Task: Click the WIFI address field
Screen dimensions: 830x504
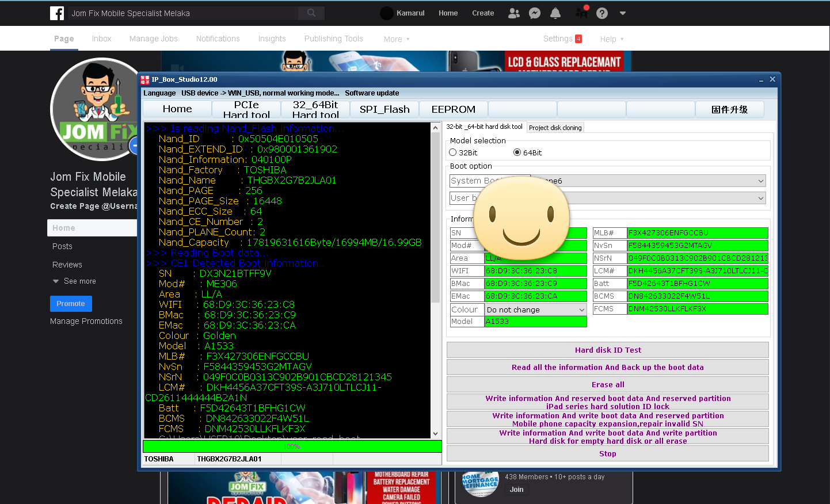Action: coord(536,271)
